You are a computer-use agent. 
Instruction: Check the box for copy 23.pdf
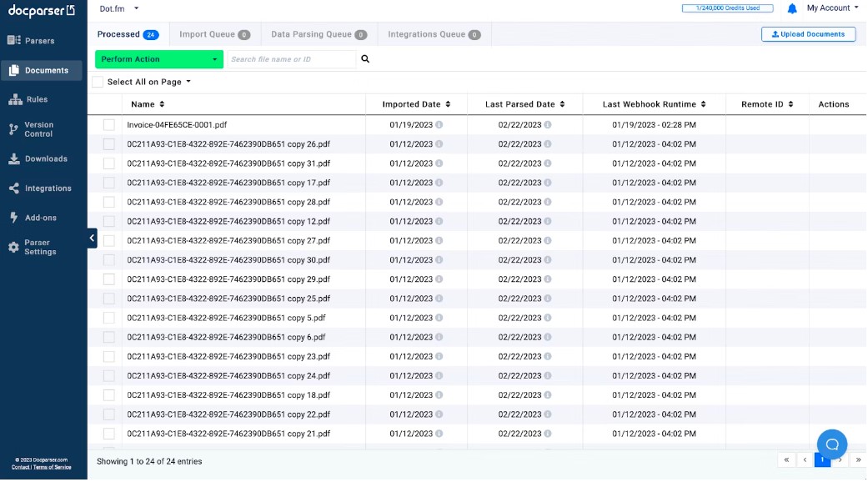tap(109, 356)
